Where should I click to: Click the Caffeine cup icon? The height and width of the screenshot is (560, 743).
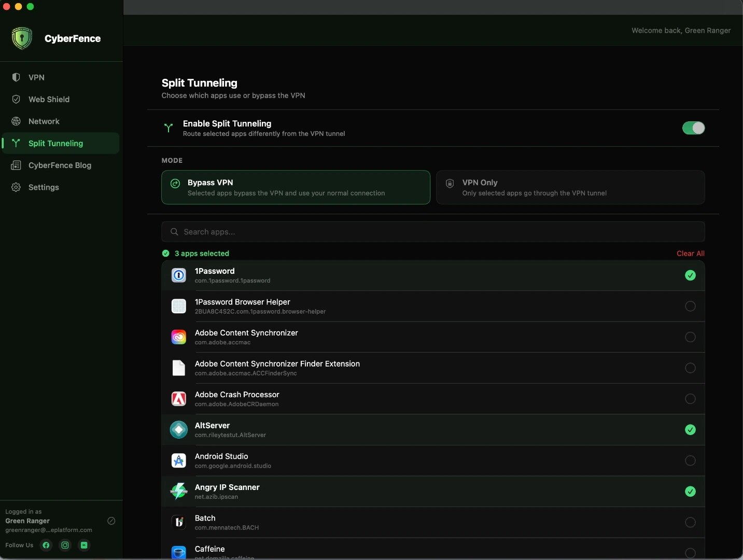click(179, 552)
